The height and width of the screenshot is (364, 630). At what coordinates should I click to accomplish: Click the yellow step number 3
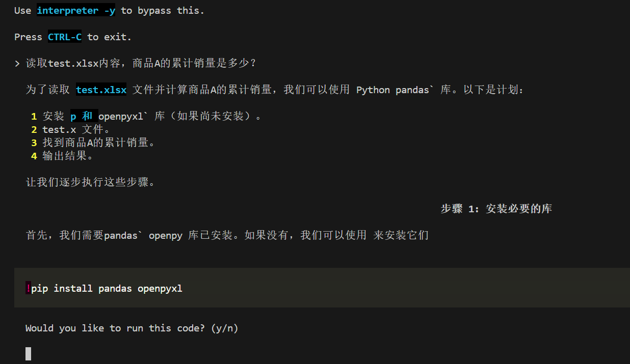[34, 143]
